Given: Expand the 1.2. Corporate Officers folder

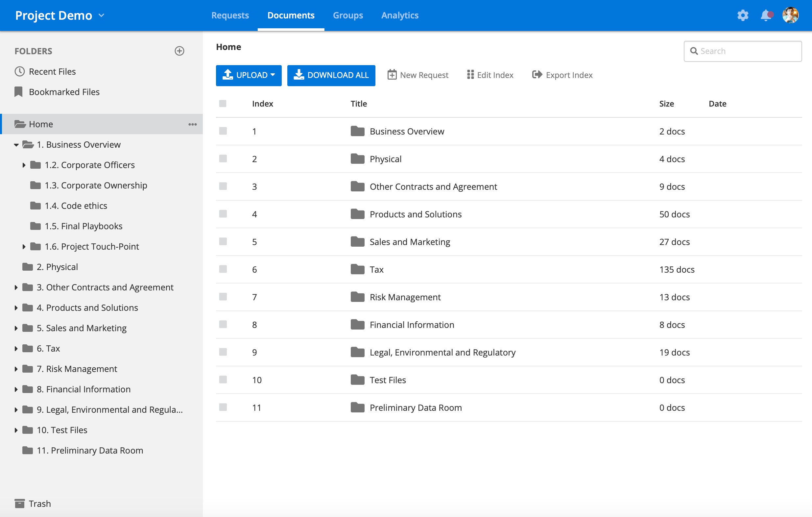Looking at the screenshot, I should (x=24, y=165).
